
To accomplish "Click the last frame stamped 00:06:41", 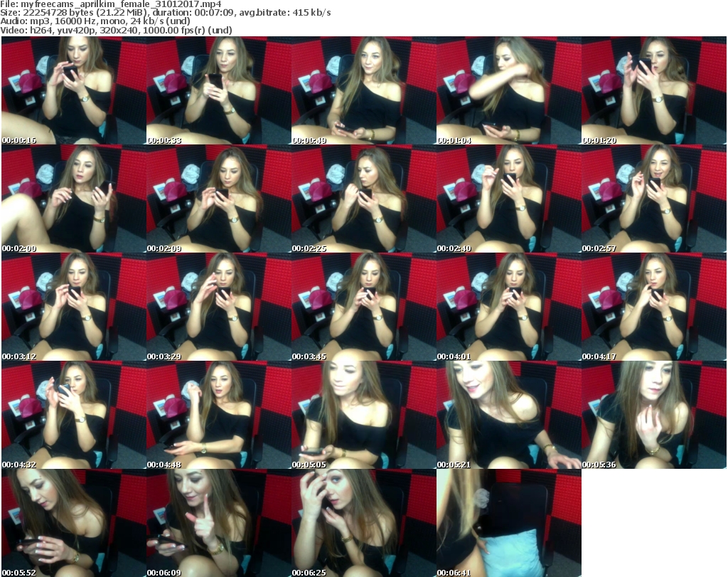I will (x=508, y=523).
